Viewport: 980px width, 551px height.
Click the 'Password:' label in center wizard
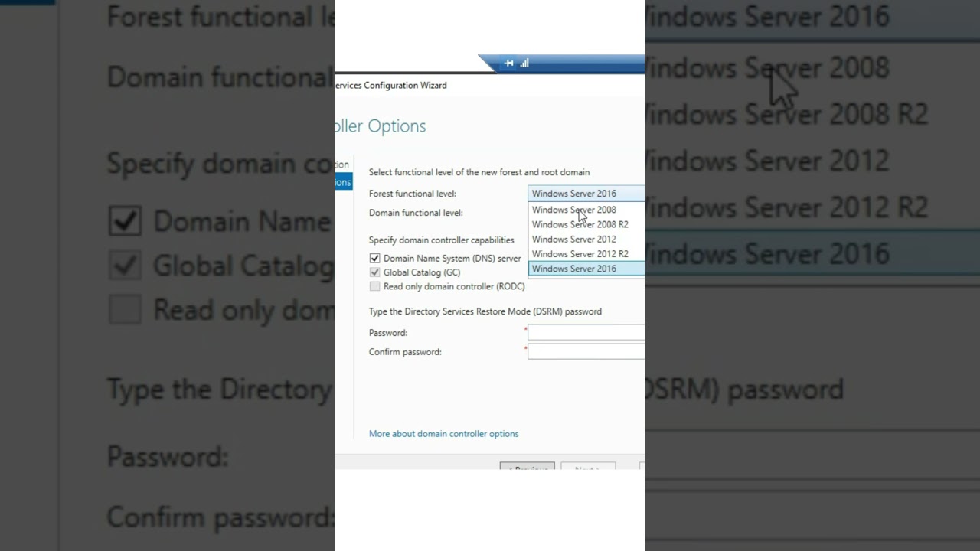coord(388,333)
